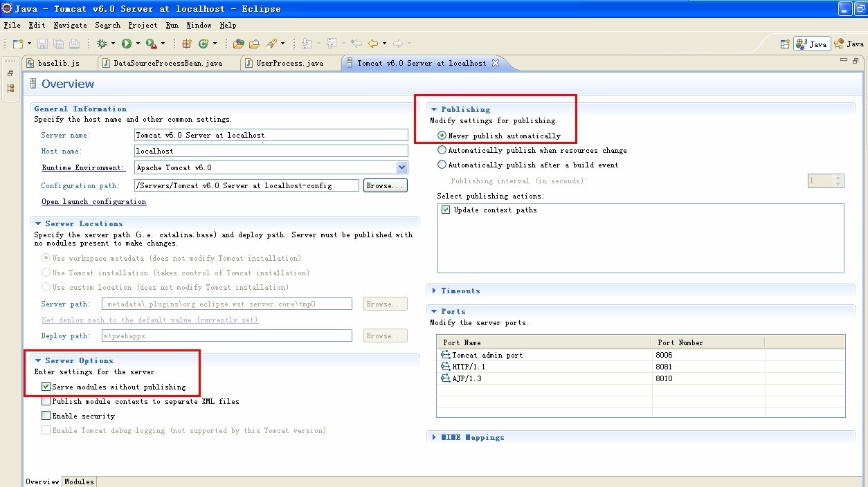Viewport: 868px width, 487px height.
Task: Expand the MIME Mappings section
Action: 434,437
